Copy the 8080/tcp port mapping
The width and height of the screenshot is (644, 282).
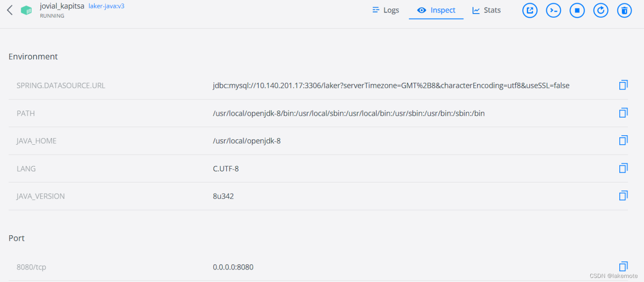(623, 266)
